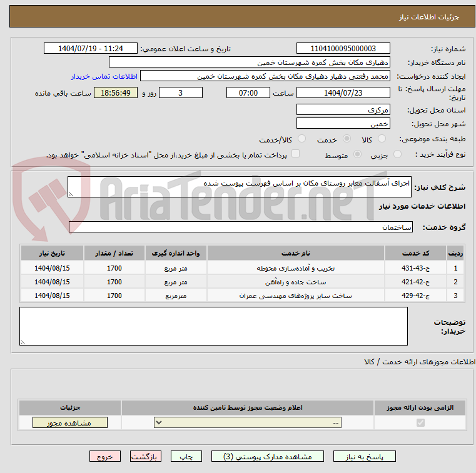
Task: Select the کالا/خدمت radio button
Action: [x=301, y=139]
